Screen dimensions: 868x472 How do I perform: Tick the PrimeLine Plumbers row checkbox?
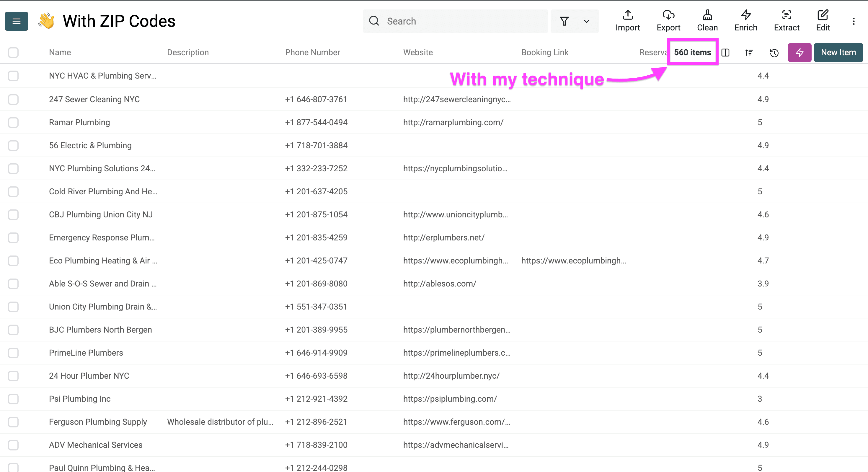pos(14,353)
